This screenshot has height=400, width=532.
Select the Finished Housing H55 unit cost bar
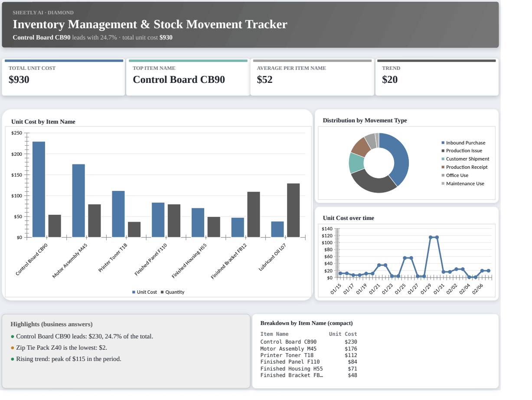point(198,223)
